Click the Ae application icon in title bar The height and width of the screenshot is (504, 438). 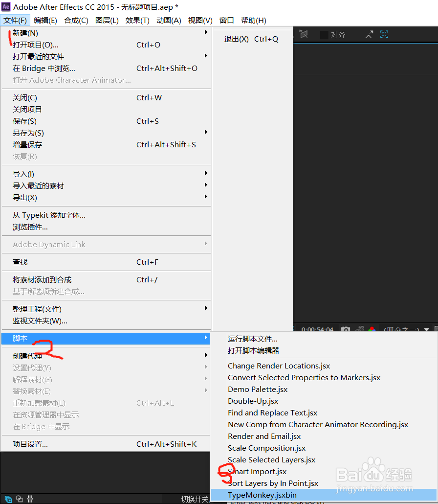click(x=6, y=7)
